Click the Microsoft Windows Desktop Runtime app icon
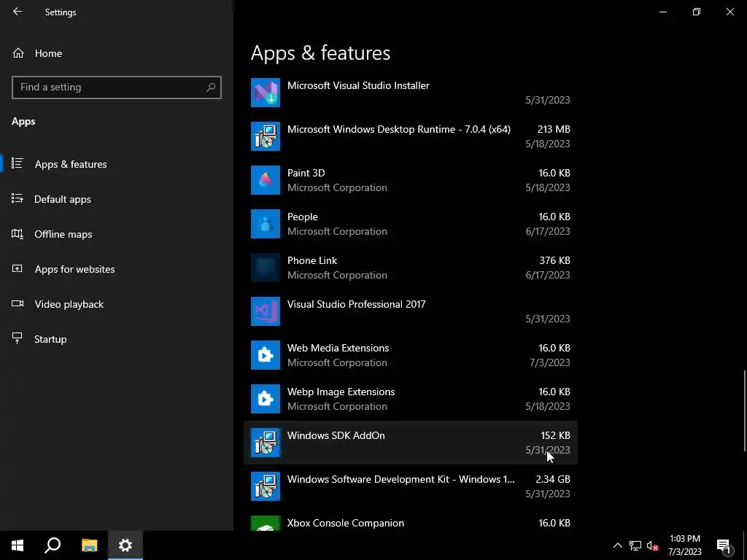 click(x=266, y=136)
